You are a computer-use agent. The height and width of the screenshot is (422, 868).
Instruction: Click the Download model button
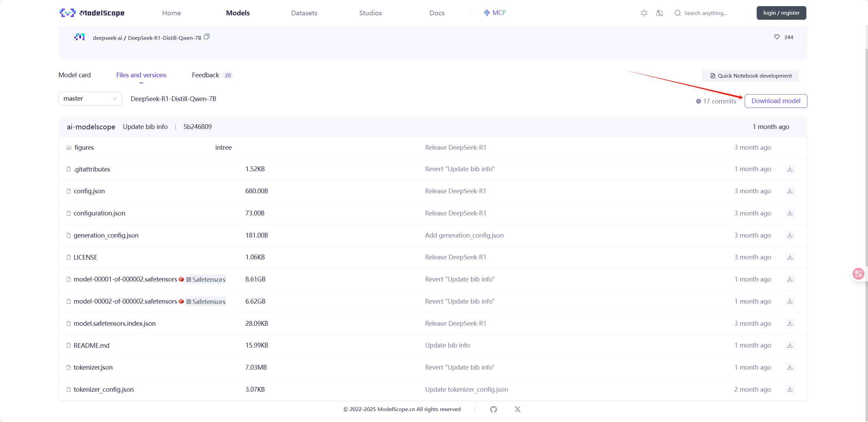tap(776, 101)
